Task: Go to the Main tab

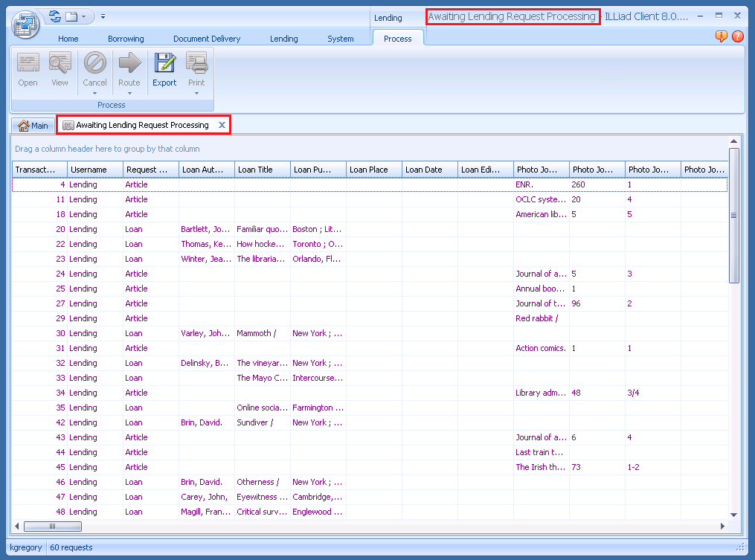Action: [33, 126]
